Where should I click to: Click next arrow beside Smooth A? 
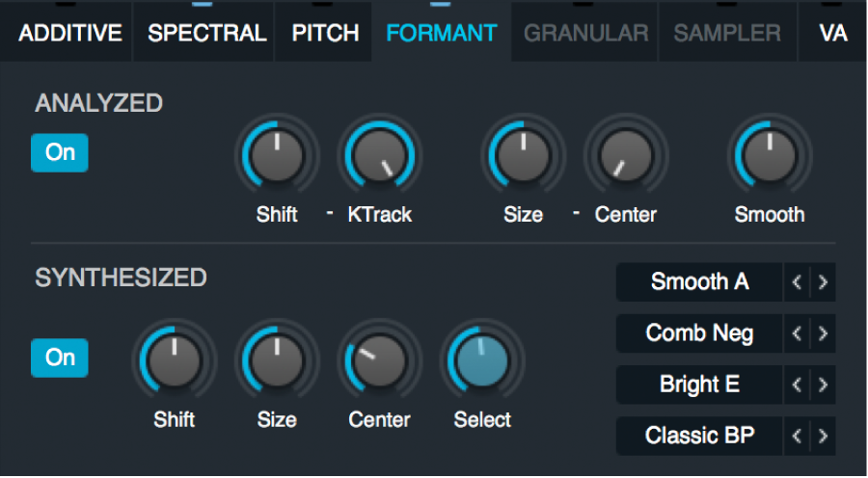pyautogui.click(x=823, y=282)
